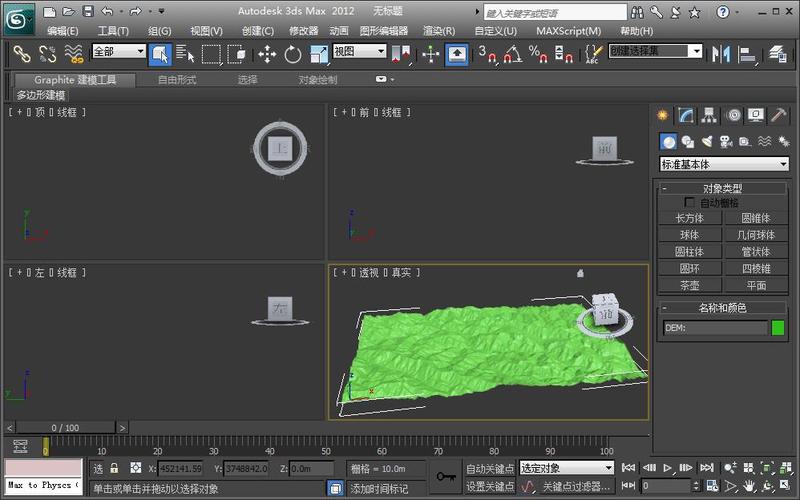
Task: Open the 创建(C) menu
Action: tap(258, 31)
